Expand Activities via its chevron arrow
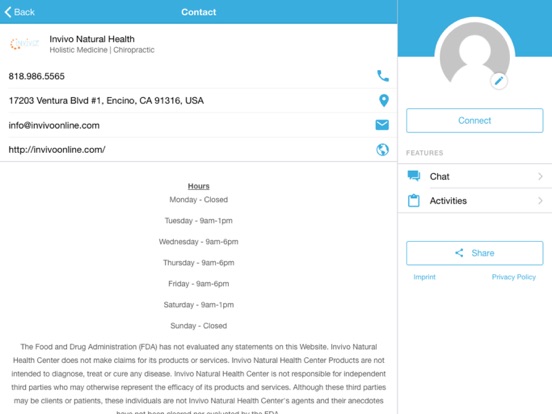This screenshot has height=414, width=552. [540, 201]
